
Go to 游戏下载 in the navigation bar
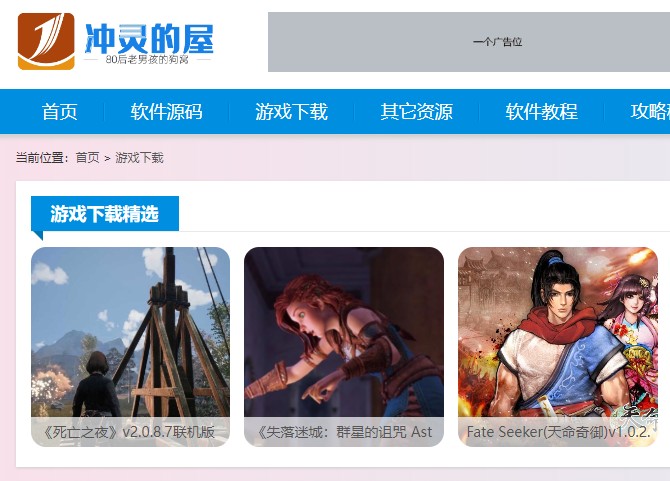tap(291, 112)
